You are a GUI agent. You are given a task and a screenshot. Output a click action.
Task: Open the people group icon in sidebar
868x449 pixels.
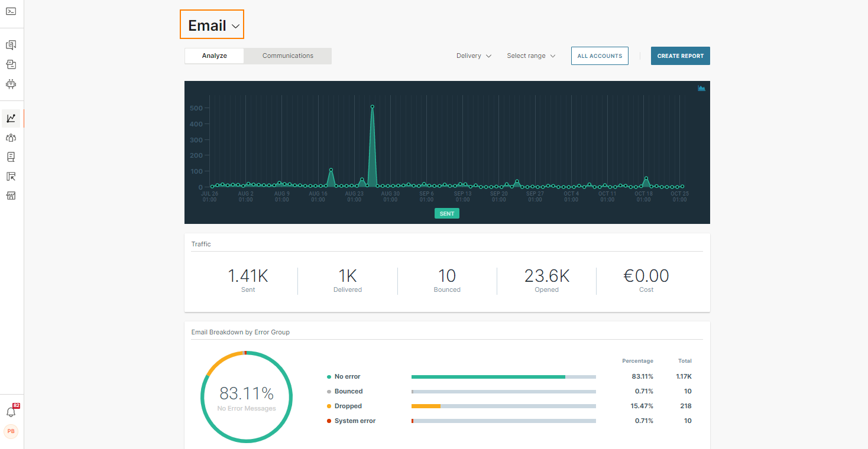click(x=11, y=138)
